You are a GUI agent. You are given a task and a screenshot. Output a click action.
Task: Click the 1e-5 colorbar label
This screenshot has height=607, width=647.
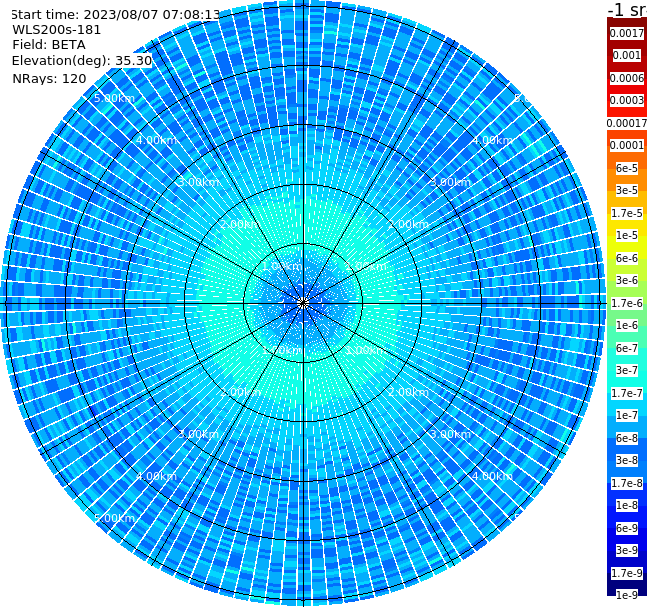(627, 235)
